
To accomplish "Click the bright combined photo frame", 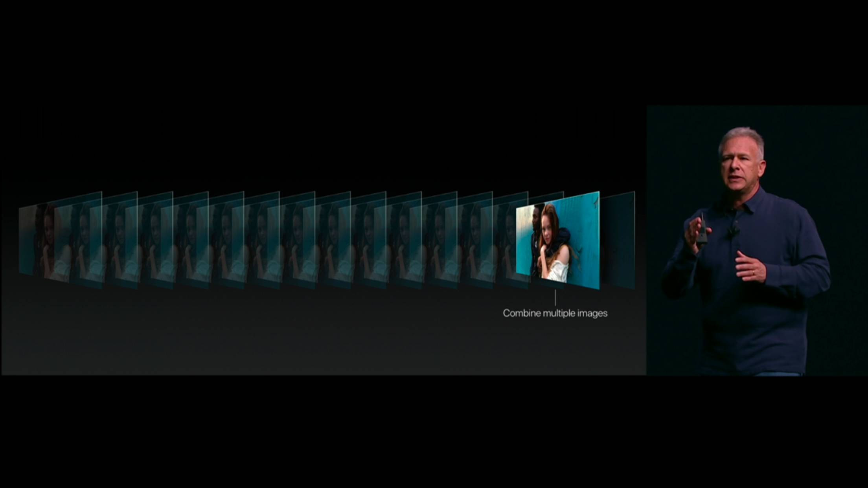I will 558,240.
